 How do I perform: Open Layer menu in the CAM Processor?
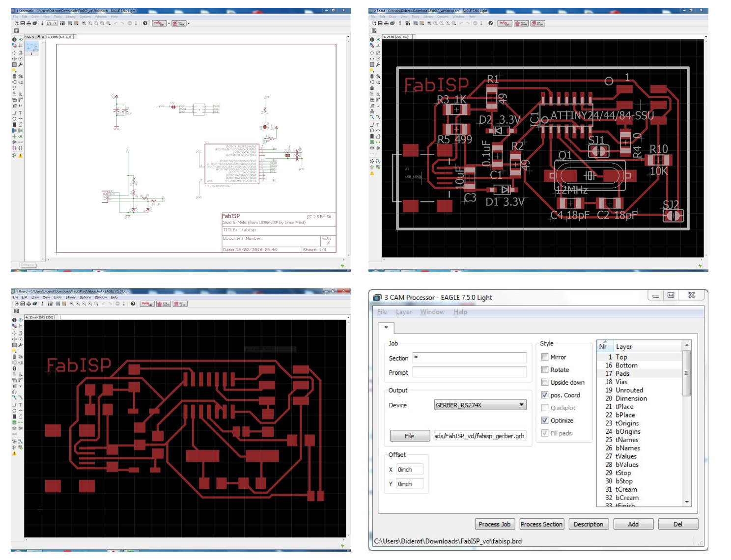pyautogui.click(x=404, y=312)
